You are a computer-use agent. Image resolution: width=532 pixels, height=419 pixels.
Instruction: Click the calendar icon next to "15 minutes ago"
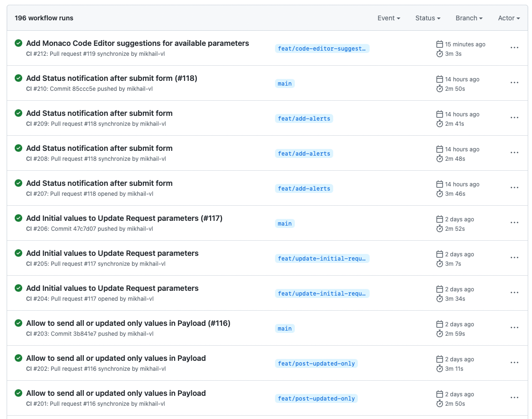(439, 44)
